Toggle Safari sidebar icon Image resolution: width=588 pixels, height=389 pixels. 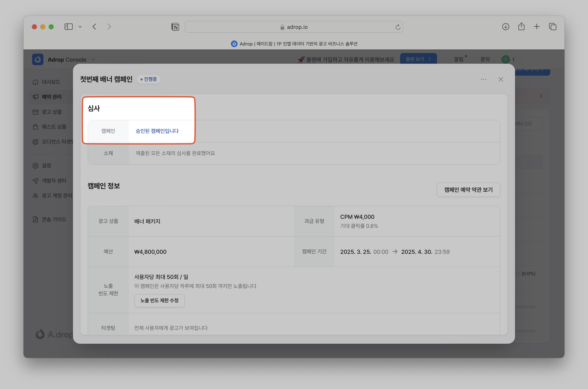tap(69, 27)
